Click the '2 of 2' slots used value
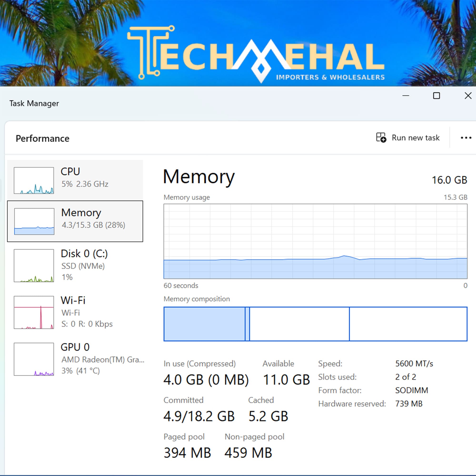 (406, 377)
